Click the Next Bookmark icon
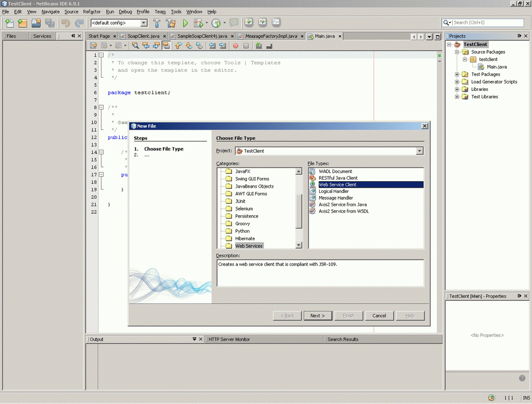This screenshot has width=532, height=404. [189, 45]
